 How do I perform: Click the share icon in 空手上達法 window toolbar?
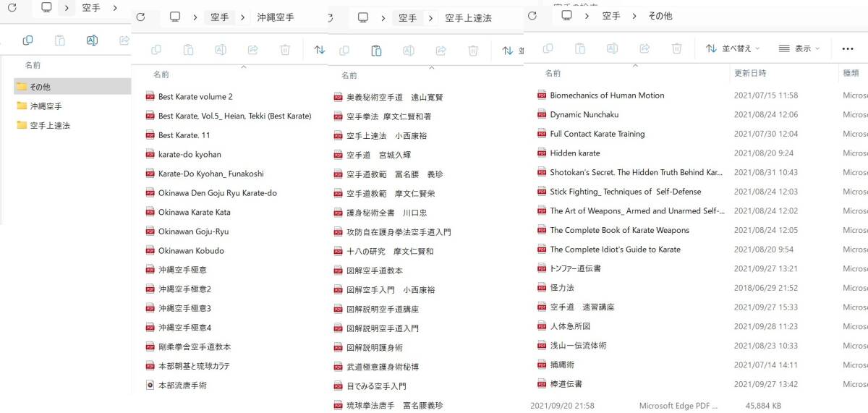click(x=441, y=51)
